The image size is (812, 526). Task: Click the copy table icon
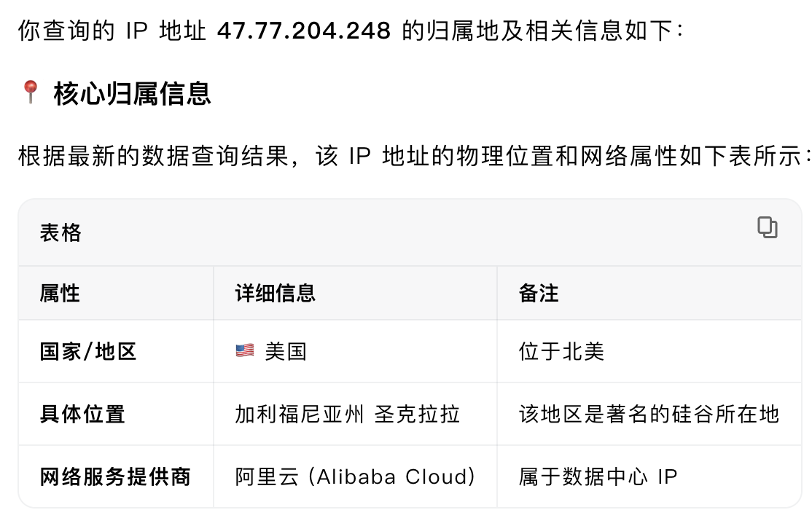click(x=767, y=228)
